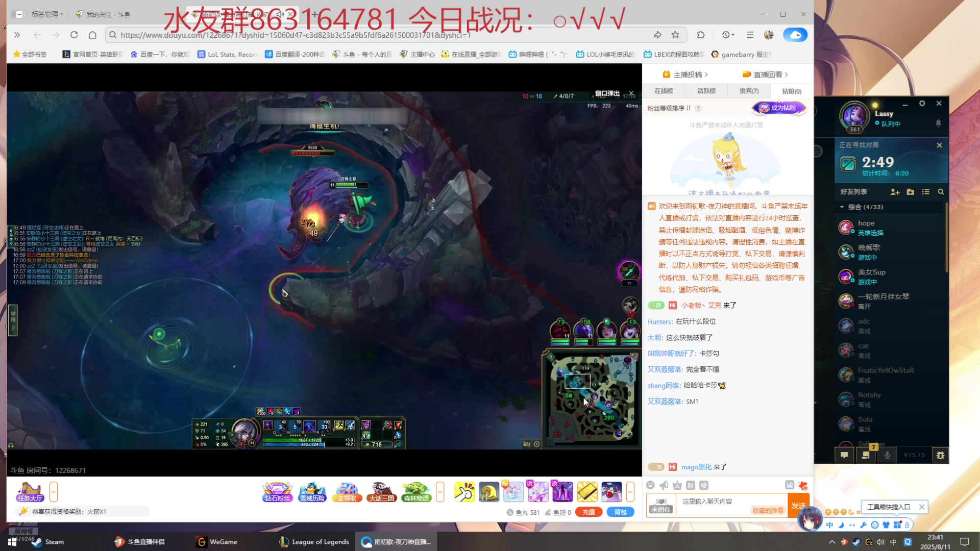Click the 成为钻粉 button

coord(778,108)
